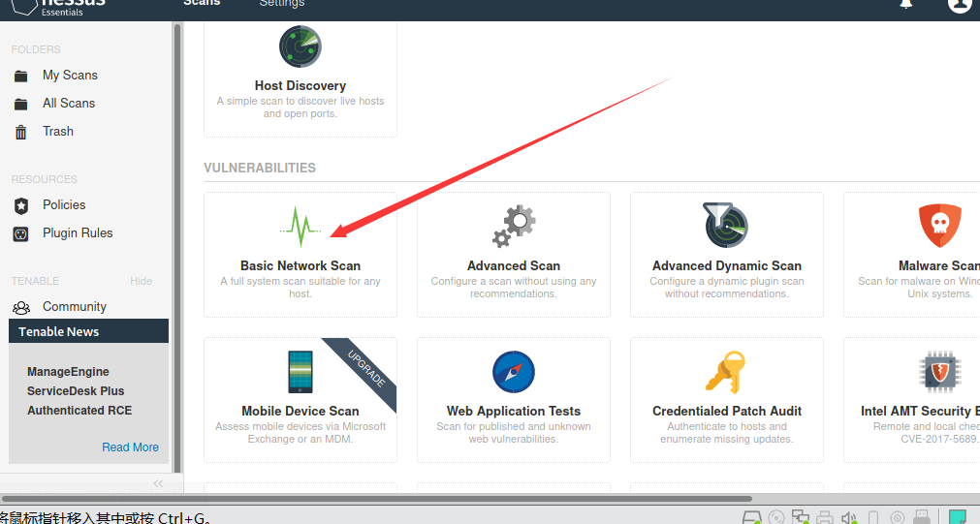
Task: Open the Trash folder label
Action: [x=58, y=131]
